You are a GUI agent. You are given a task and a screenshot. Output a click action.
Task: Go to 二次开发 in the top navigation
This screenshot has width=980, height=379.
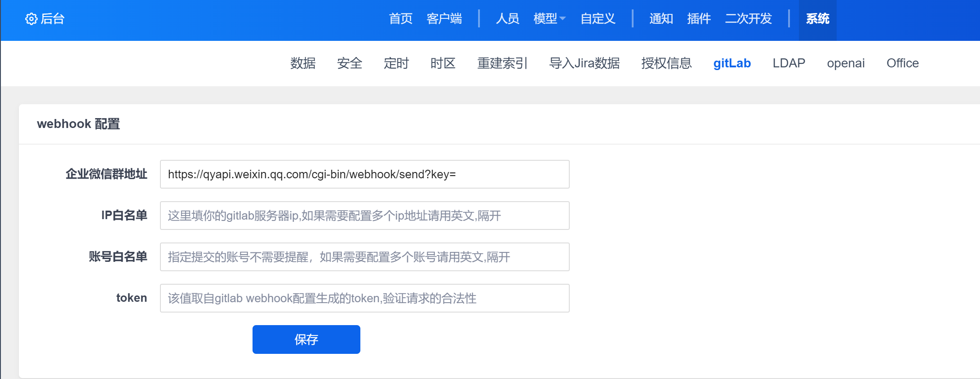pos(748,19)
